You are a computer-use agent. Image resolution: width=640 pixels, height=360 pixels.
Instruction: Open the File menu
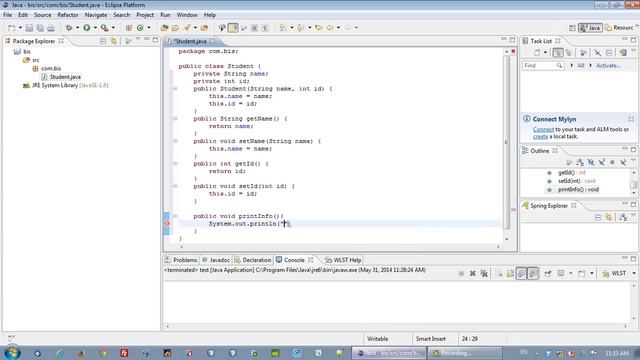[x=7, y=15]
